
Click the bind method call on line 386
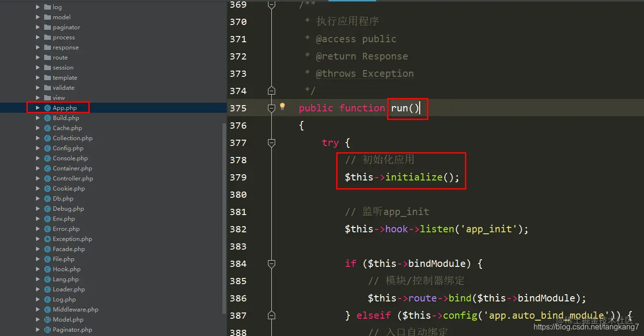pyautogui.click(x=460, y=298)
